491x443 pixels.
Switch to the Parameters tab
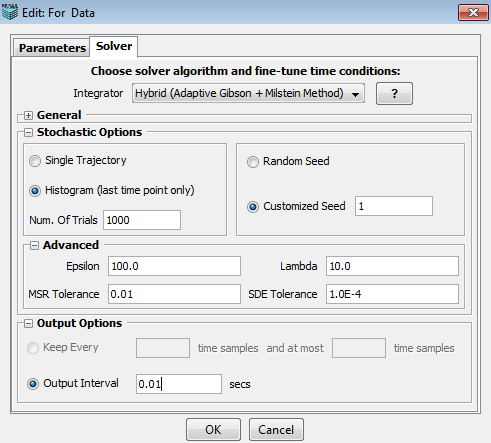[52, 48]
